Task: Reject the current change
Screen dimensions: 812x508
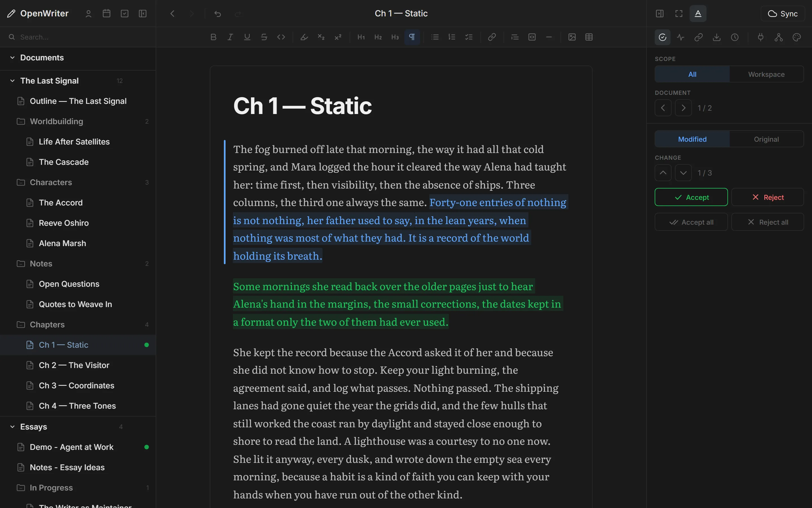Action: (x=768, y=197)
